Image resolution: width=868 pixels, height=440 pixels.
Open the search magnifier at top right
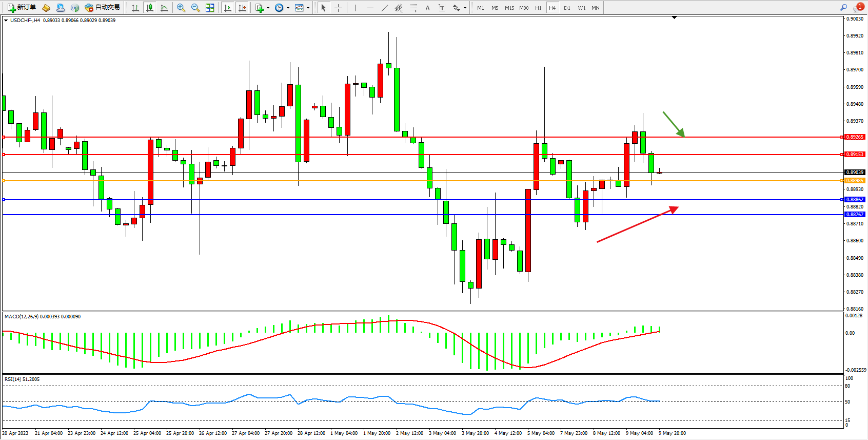(x=843, y=7)
